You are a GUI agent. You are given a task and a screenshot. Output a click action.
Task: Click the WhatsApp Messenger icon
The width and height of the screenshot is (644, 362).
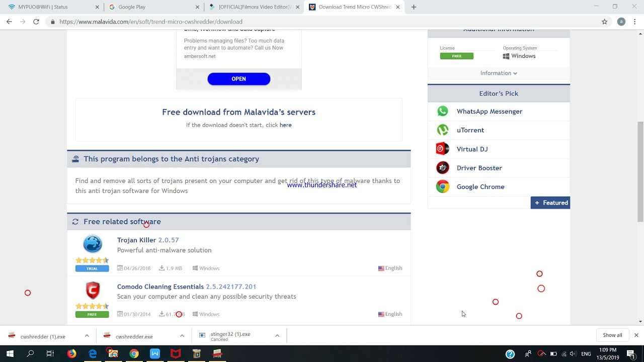pos(443,111)
